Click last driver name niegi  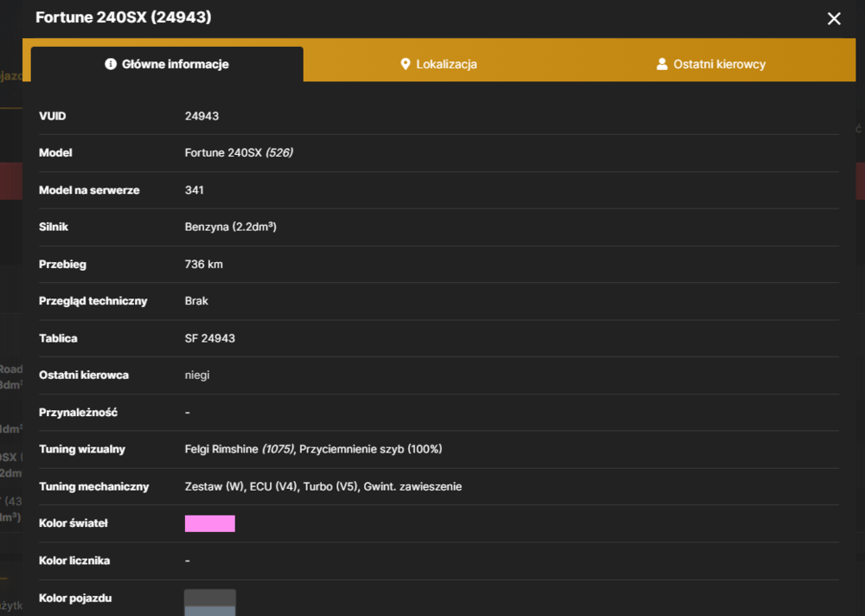197,375
